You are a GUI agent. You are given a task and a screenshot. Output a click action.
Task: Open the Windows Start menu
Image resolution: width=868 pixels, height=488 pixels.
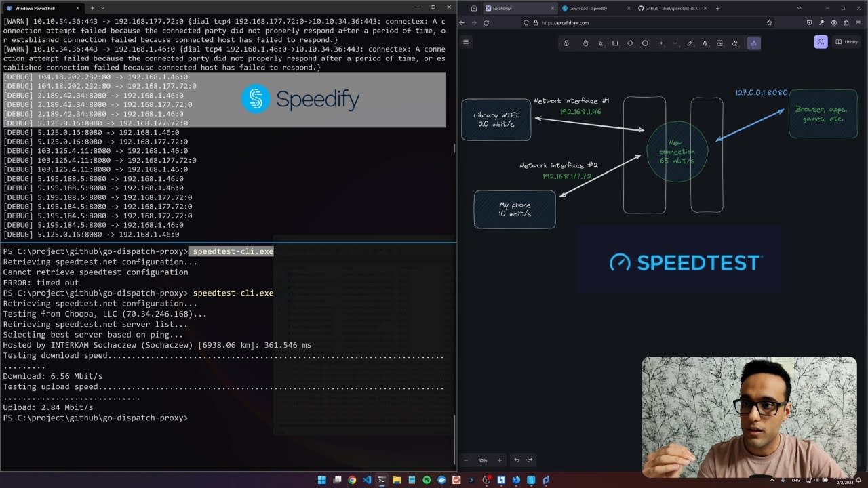(x=322, y=480)
